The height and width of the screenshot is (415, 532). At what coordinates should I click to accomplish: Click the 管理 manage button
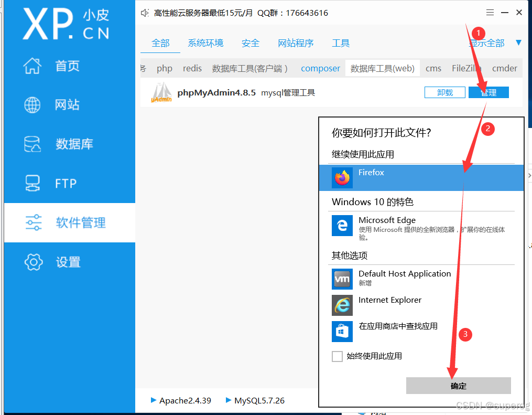pyautogui.click(x=488, y=92)
